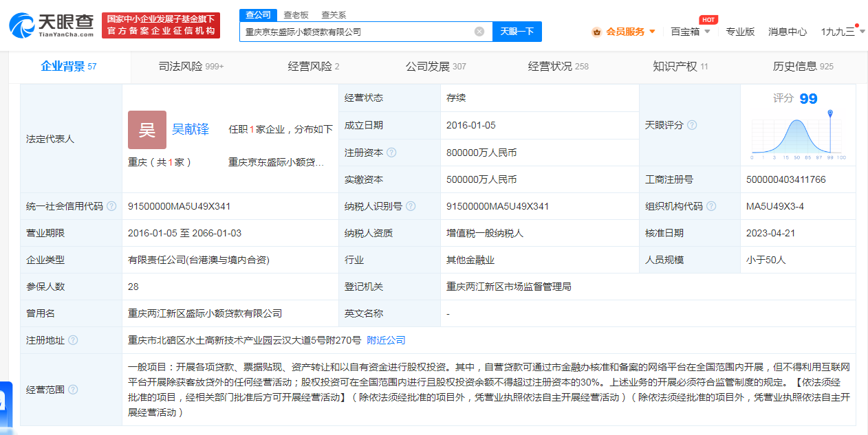868x435 pixels.
Task: Click staff size value 小于50人
Action: [766, 260]
